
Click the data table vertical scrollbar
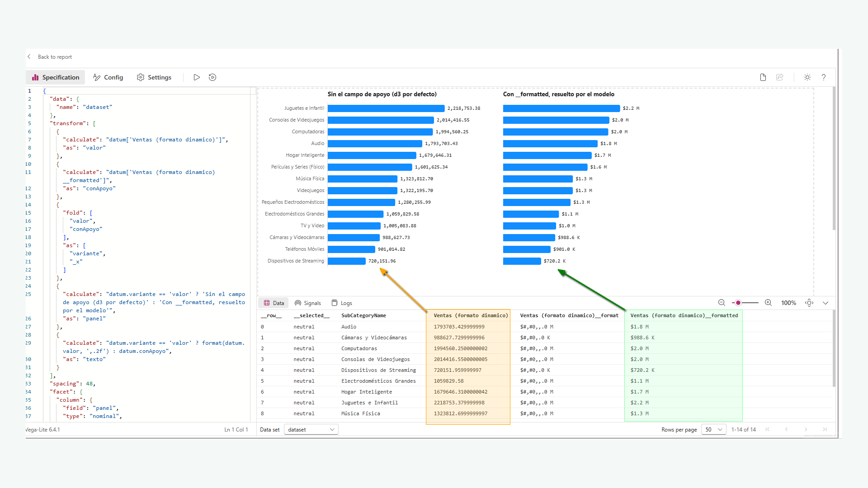tap(834, 348)
